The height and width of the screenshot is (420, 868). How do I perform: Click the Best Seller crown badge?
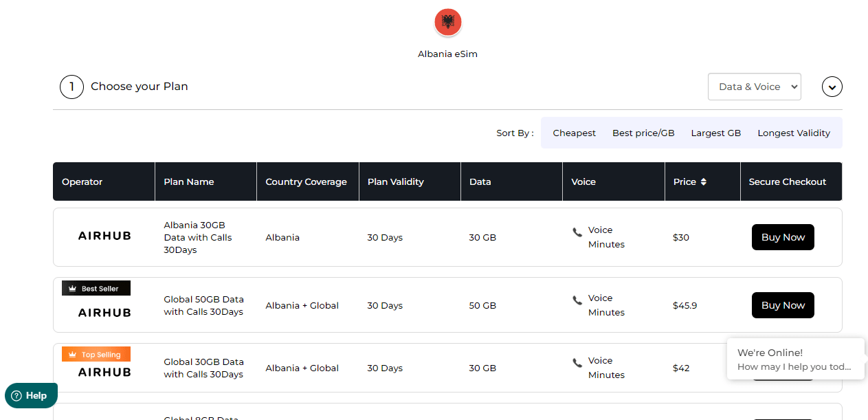(x=96, y=289)
